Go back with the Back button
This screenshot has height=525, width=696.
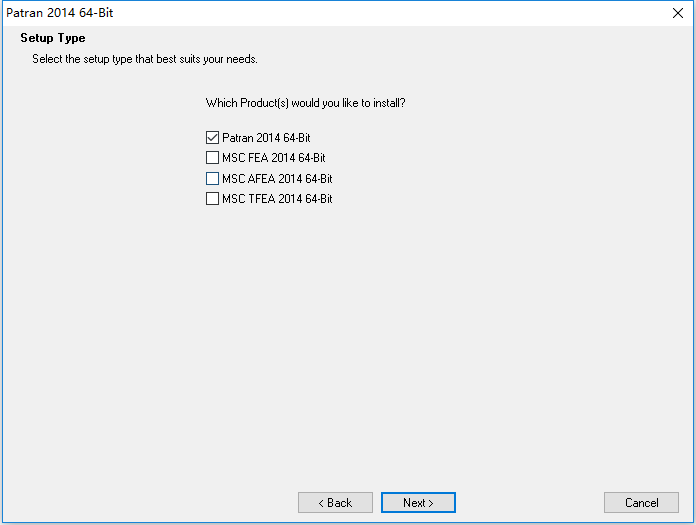(x=335, y=502)
